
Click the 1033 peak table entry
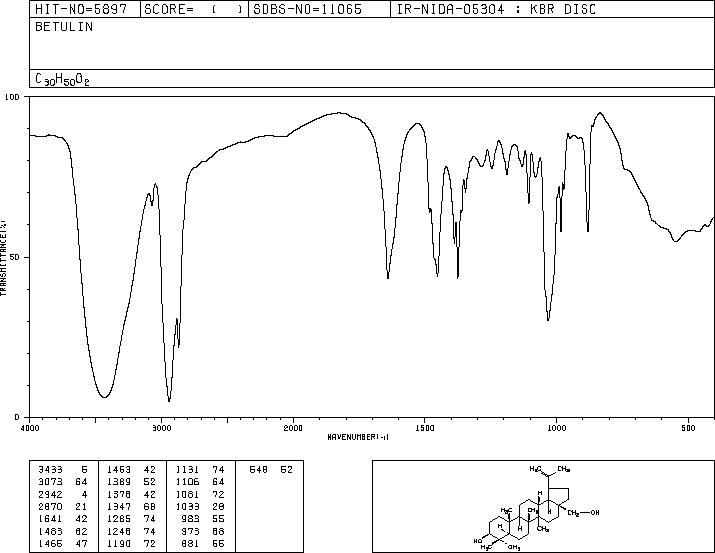[x=200, y=506]
